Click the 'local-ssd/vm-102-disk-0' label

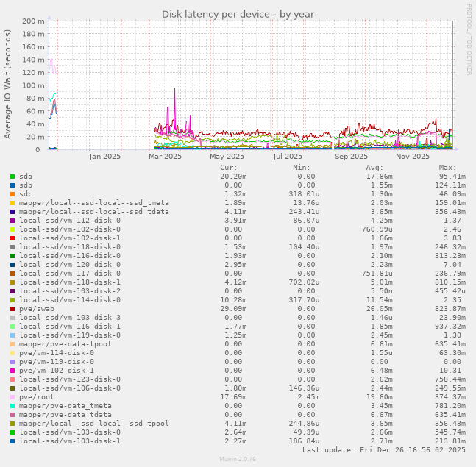point(70,229)
